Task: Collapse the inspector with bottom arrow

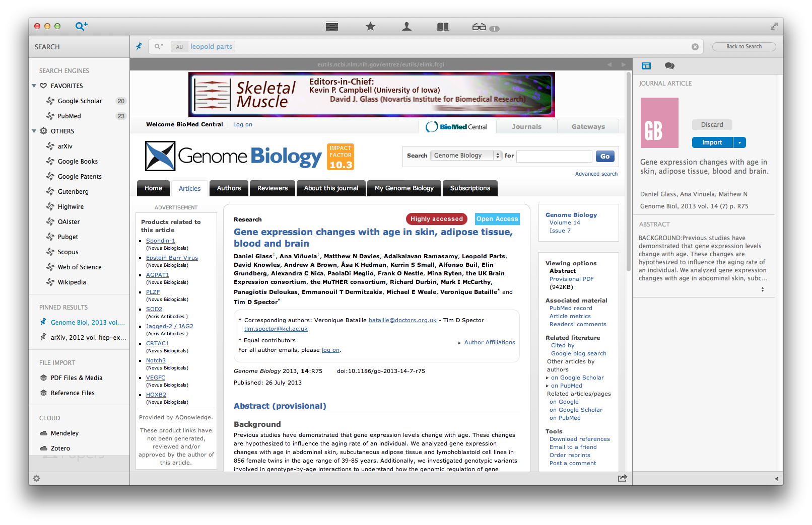Action: pyautogui.click(x=776, y=479)
